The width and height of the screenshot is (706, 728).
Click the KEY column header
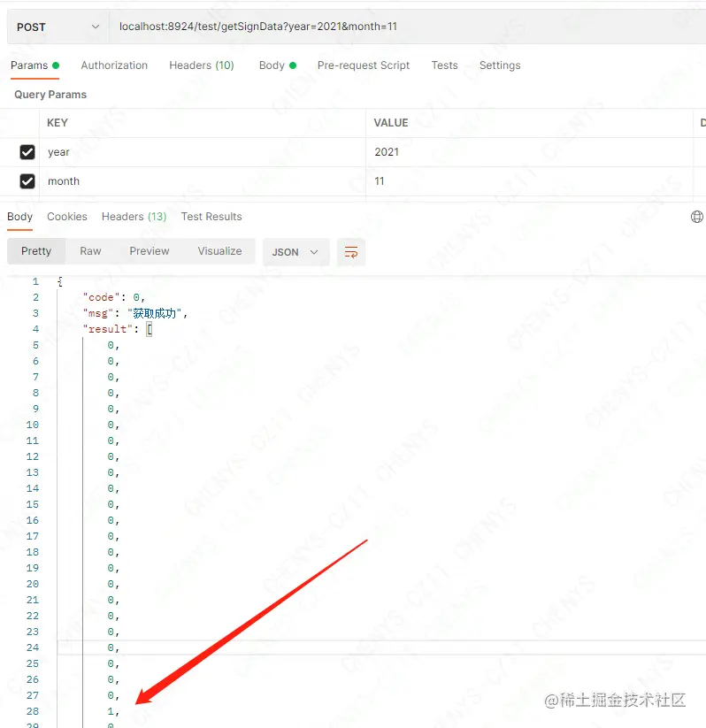(x=58, y=123)
